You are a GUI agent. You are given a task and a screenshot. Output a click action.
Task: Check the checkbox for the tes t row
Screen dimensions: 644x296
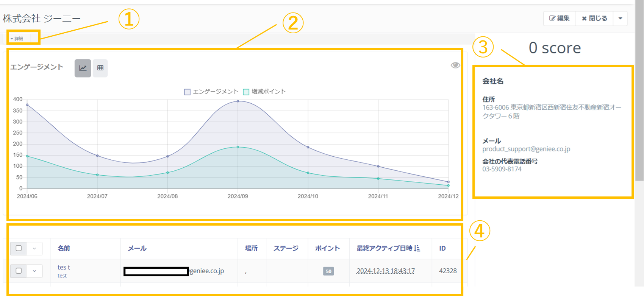(x=19, y=271)
